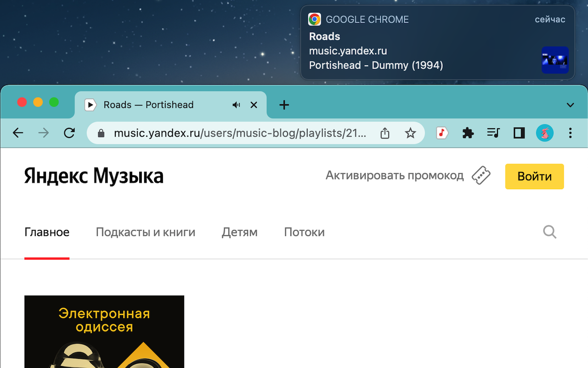Screen dimensions: 588x368
Task: Click the browser forward arrow
Action: (44, 133)
